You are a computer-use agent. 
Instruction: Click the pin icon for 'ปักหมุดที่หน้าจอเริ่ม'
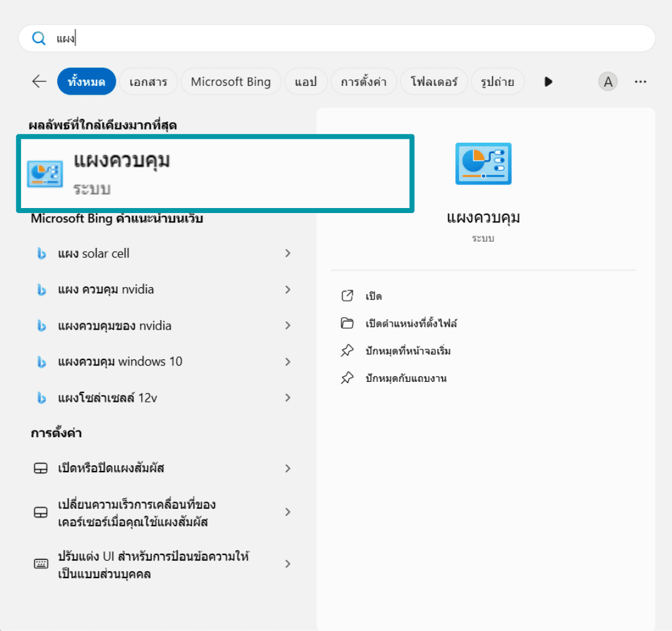[348, 351]
